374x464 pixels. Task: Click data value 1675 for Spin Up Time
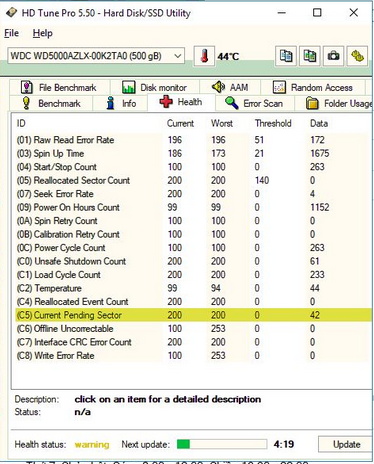tap(319, 154)
